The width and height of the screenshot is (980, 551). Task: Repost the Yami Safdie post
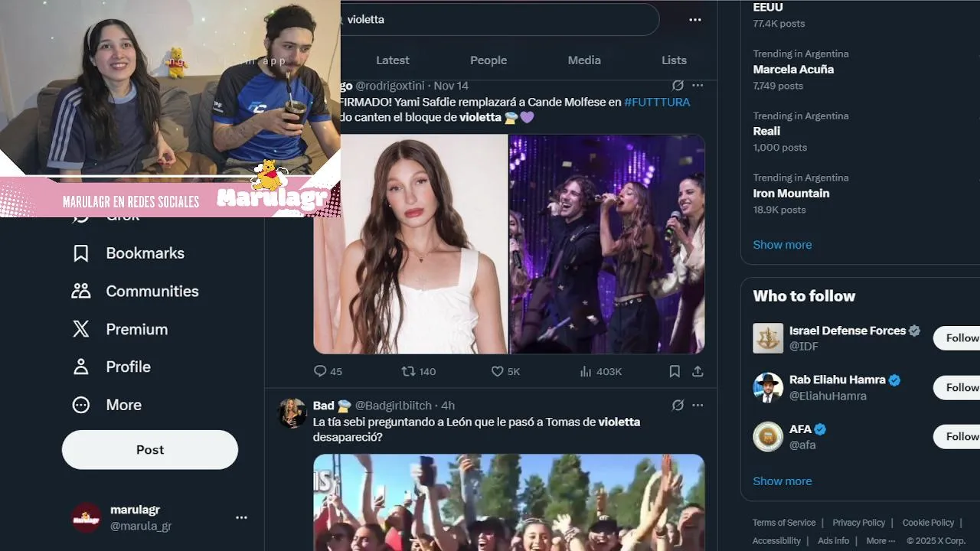tap(409, 371)
